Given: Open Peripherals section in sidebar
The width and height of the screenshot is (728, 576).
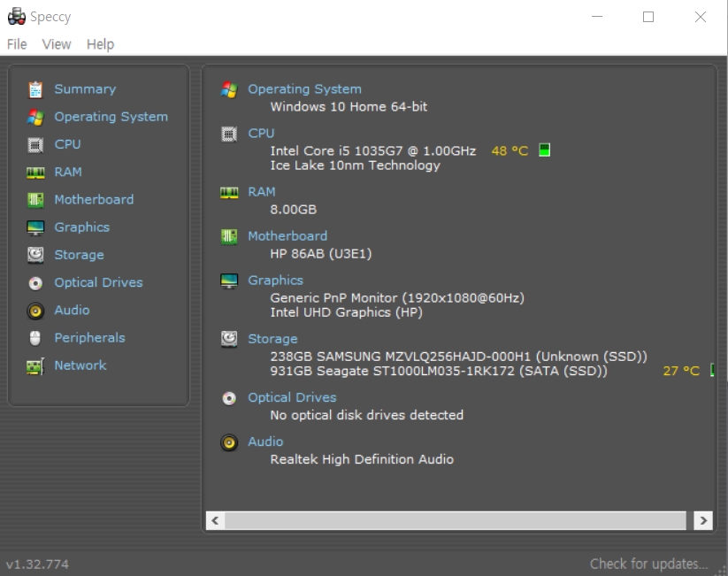Looking at the screenshot, I should click(89, 338).
